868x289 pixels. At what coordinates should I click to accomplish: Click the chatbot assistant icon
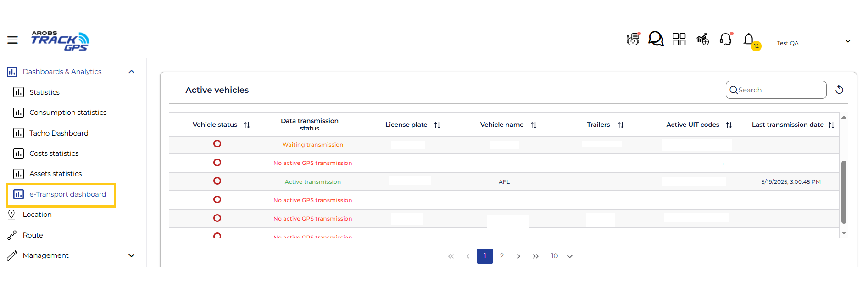pos(633,40)
